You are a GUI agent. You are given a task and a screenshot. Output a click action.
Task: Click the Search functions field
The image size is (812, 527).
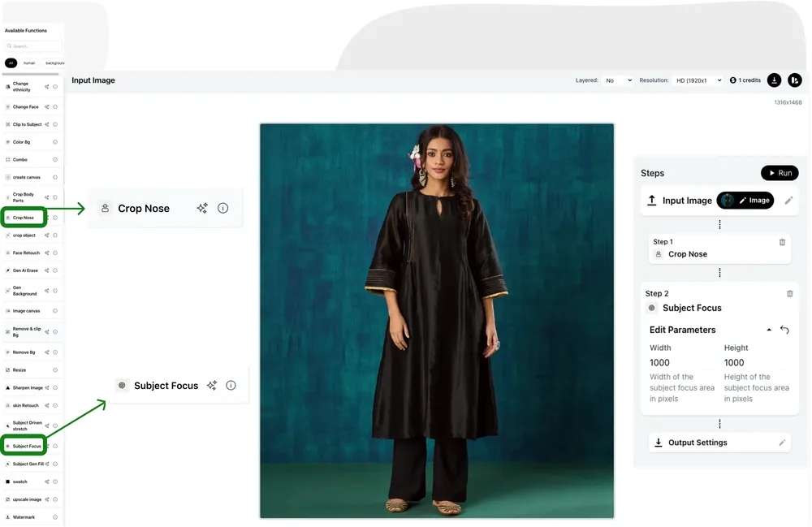[x=33, y=46]
